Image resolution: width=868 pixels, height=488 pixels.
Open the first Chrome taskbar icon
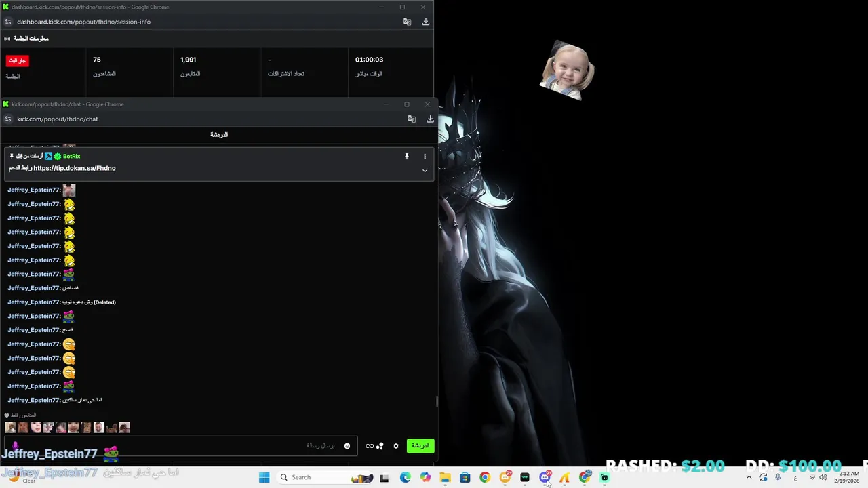485,477
